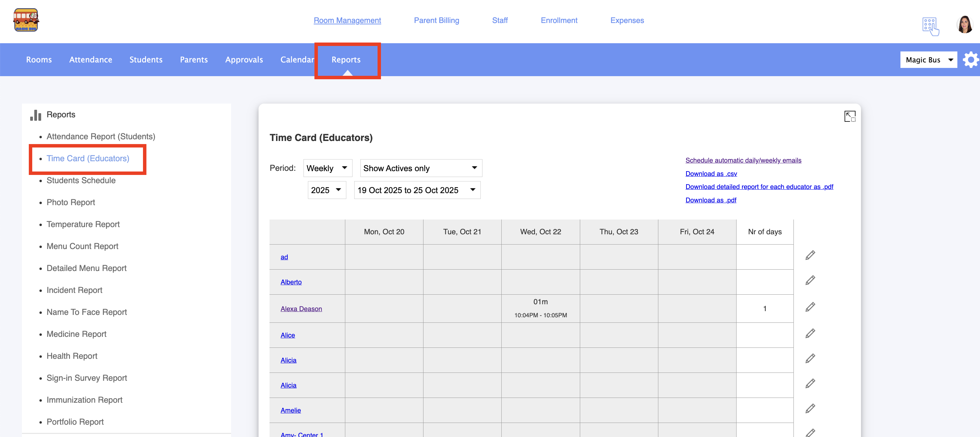Image resolution: width=980 pixels, height=437 pixels.
Task: Open the settings gear icon
Action: click(x=970, y=60)
